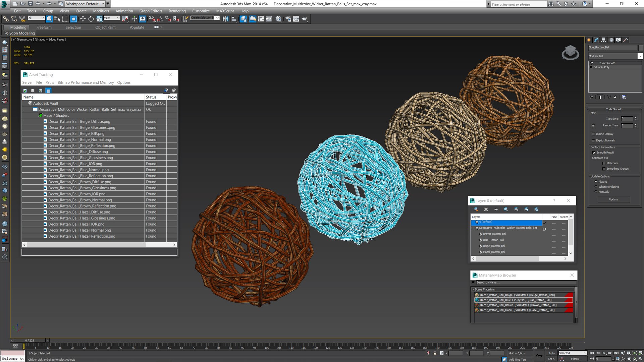Select the When Rendering update radio button
This screenshot has width=644, height=362.
[596, 187]
